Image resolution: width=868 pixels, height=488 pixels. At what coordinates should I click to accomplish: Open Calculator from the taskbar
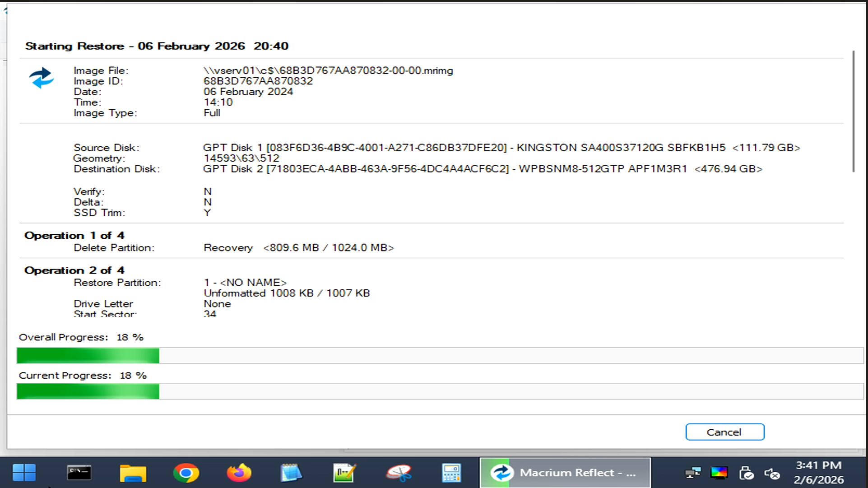pyautogui.click(x=451, y=473)
